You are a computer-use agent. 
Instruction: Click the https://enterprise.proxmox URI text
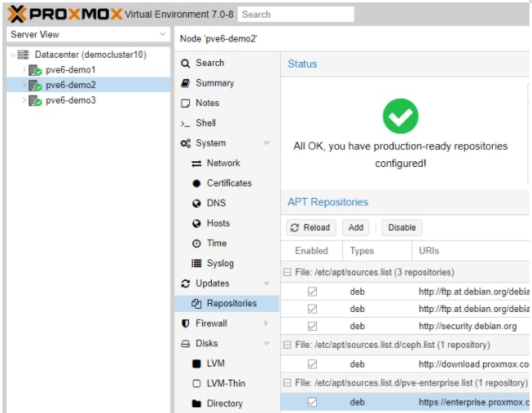pyautogui.click(x=474, y=402)
